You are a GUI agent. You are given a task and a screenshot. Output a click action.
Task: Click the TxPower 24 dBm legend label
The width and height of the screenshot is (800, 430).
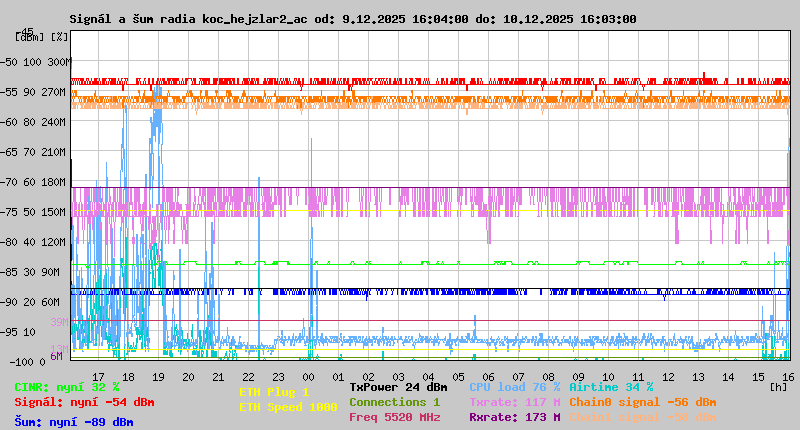coord(398,386)
